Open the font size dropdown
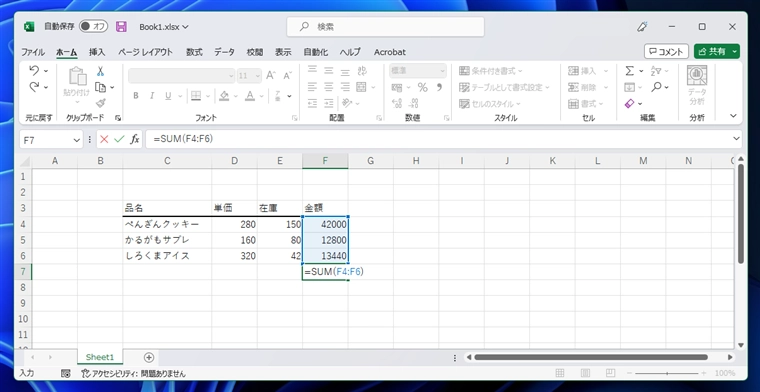 click(x=257, y=76)
